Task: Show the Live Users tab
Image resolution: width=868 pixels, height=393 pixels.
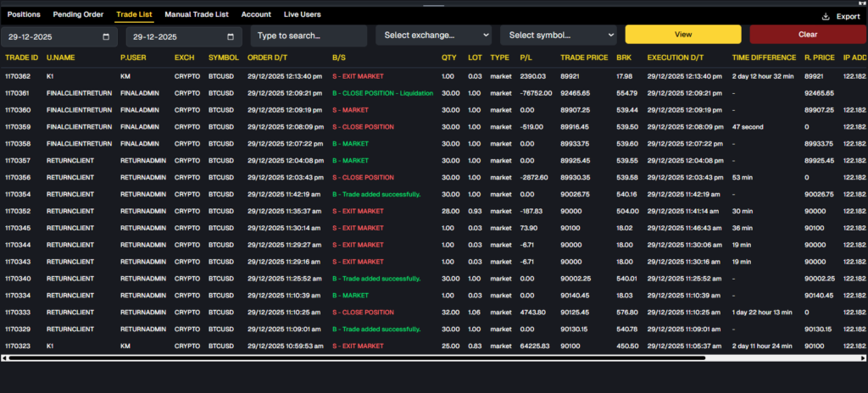Action: [302, 14]
